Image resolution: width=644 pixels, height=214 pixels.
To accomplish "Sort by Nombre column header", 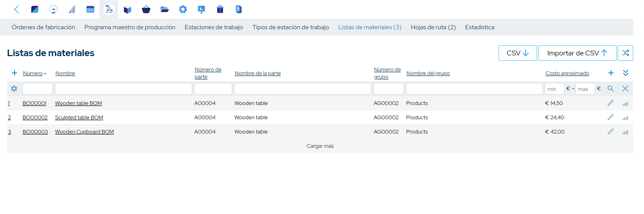I will (65, 73).
